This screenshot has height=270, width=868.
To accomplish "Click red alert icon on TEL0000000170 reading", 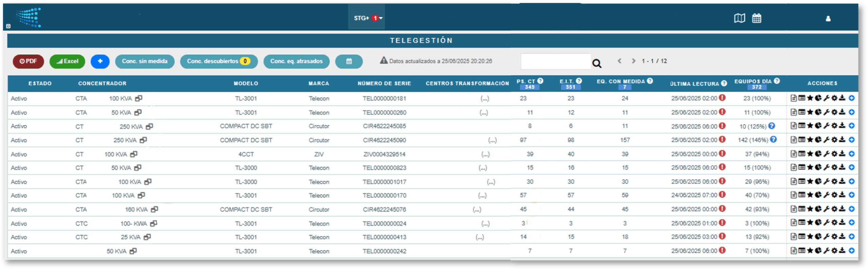I will pos(723,195).
